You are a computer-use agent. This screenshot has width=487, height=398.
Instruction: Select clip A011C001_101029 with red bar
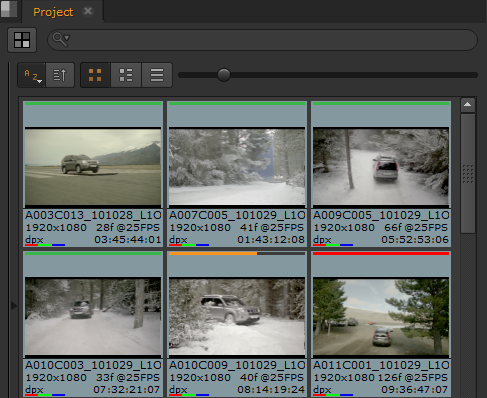tap(381, 316)
